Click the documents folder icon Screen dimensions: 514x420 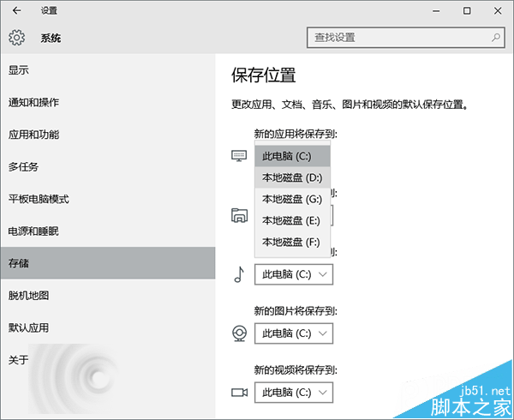pos(239,215)
